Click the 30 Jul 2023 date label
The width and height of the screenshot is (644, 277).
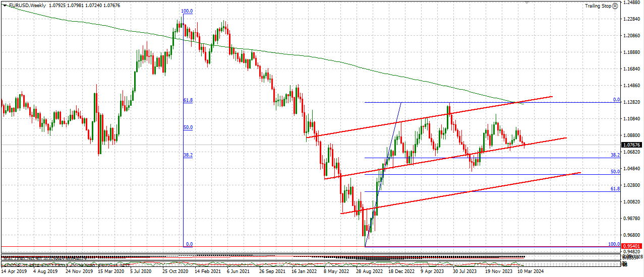(465, 271)
